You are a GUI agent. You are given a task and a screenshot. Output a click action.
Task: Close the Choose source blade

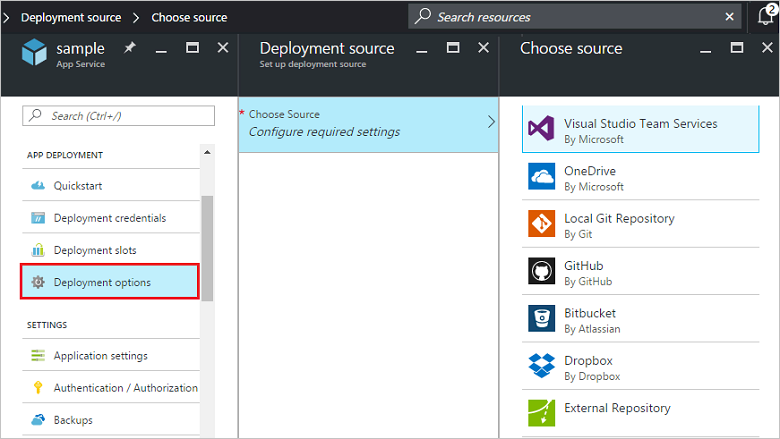click(x=768, y=47)
